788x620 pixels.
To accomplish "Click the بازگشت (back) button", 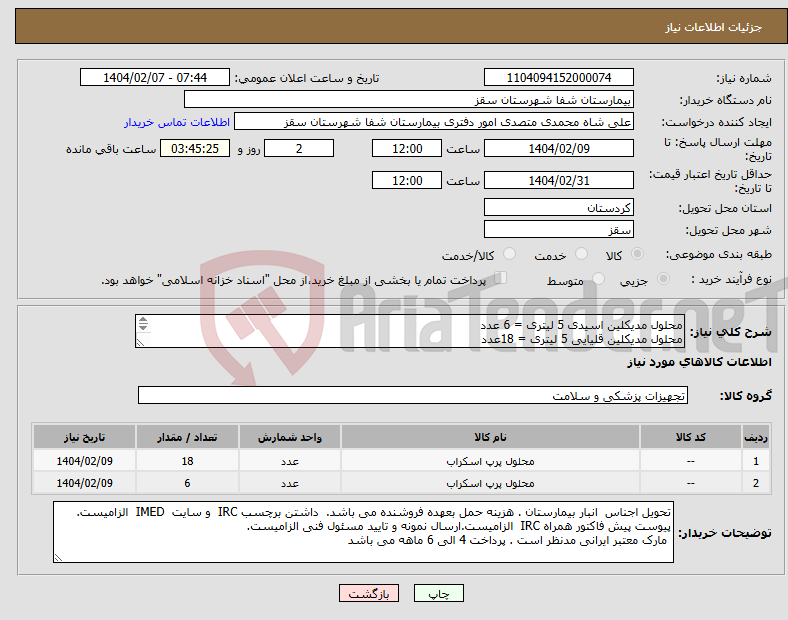I will click(369, 593).
